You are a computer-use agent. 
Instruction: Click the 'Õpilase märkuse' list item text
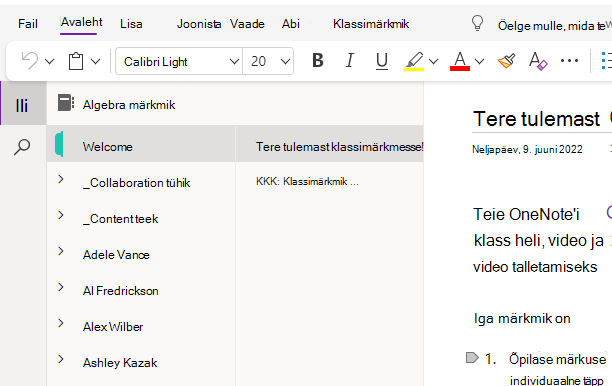tap(557, 359)
